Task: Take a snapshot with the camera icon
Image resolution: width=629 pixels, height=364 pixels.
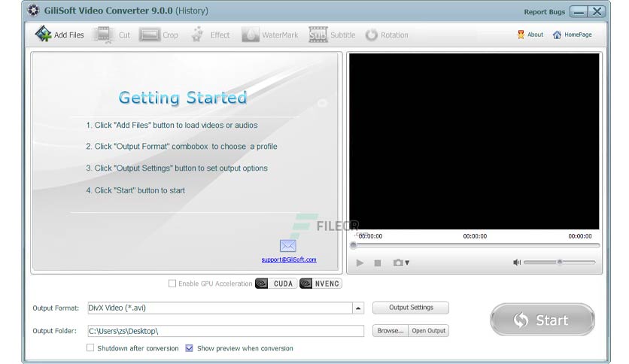Action: [398, 262]
